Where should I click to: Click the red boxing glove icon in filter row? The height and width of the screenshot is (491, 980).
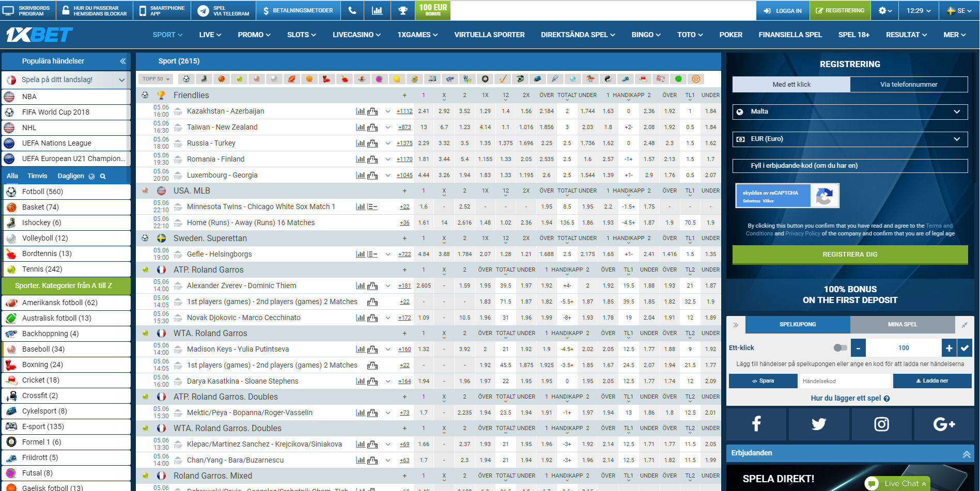[326, 79]
